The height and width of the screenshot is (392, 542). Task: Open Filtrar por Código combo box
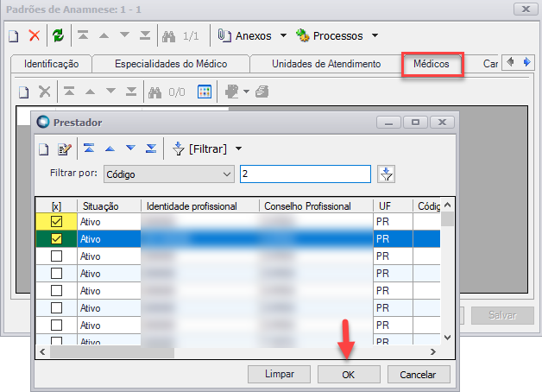pos(168,174)
